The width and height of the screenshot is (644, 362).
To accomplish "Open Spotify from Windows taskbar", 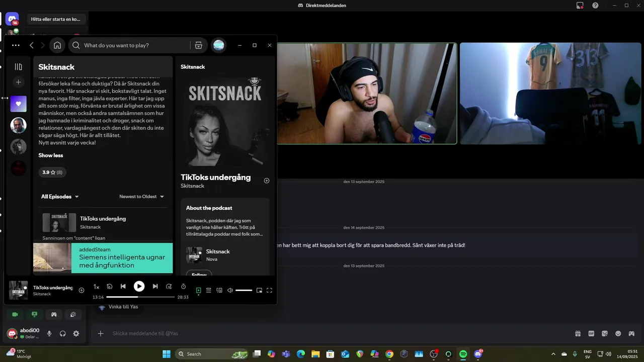I will click(463, 354).
